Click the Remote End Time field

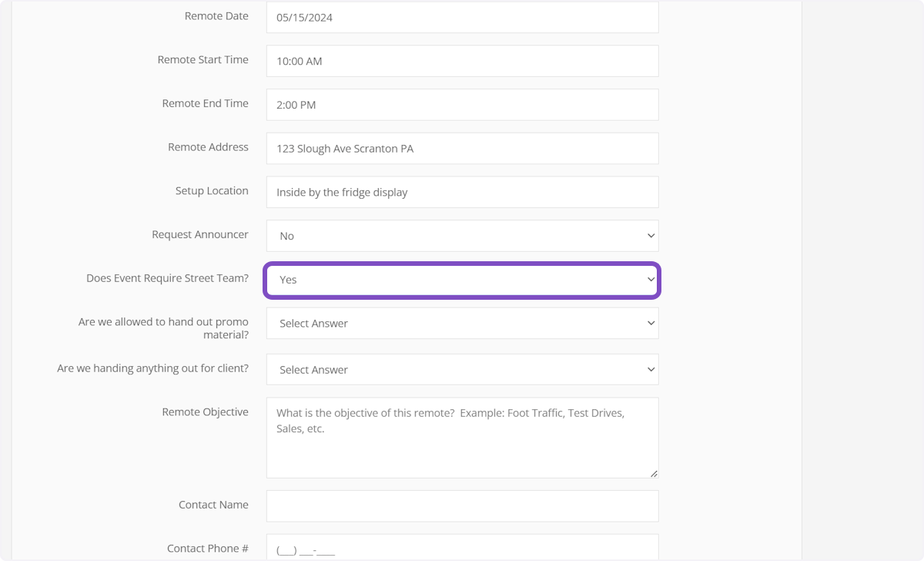[x=462, y=105]
